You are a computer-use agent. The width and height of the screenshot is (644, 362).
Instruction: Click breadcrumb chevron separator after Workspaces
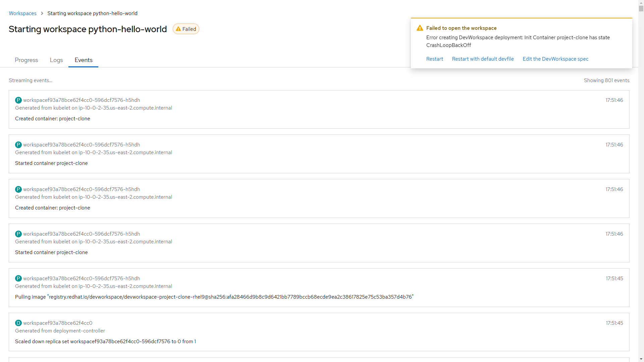point(42,13)
